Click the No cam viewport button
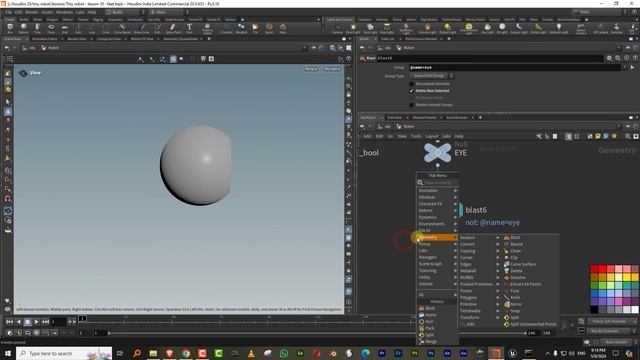640x360 pixels. tap(331, 69)
